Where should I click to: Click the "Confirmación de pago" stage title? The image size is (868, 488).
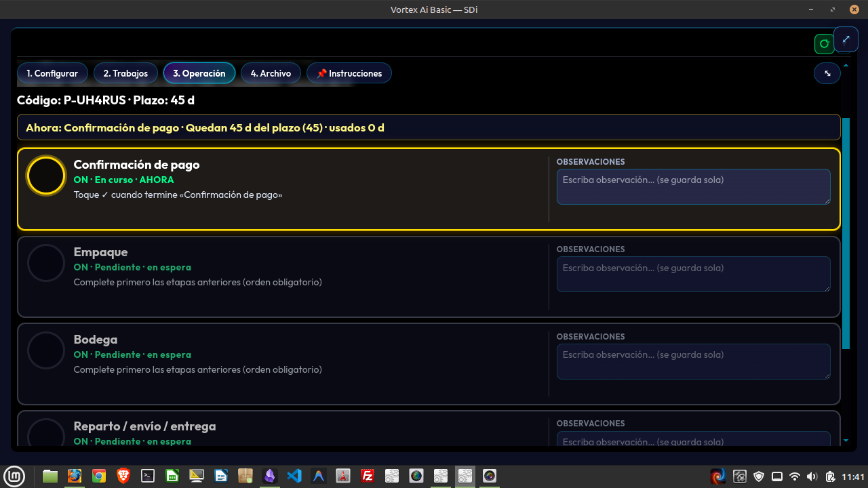(x=136, y=165)
